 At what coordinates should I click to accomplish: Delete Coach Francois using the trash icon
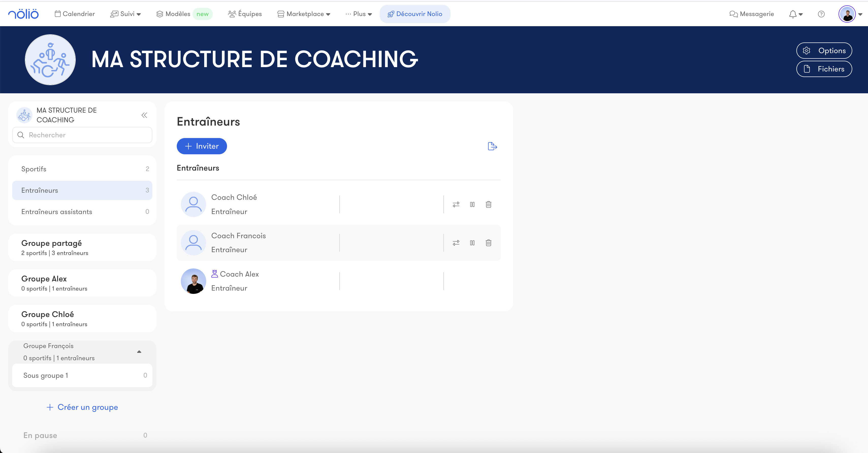(x=488, y=243)
